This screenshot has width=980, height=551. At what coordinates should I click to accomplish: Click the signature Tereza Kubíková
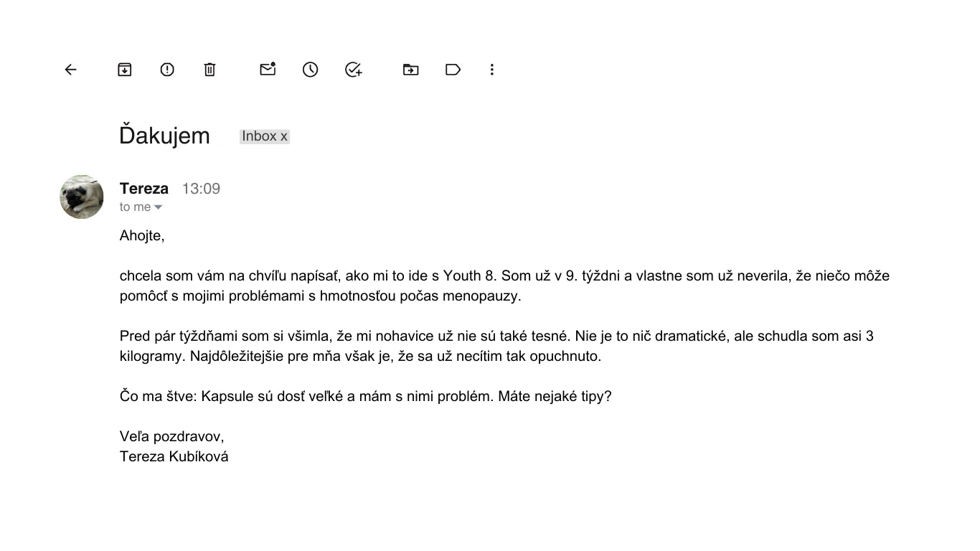pos(174,456)
